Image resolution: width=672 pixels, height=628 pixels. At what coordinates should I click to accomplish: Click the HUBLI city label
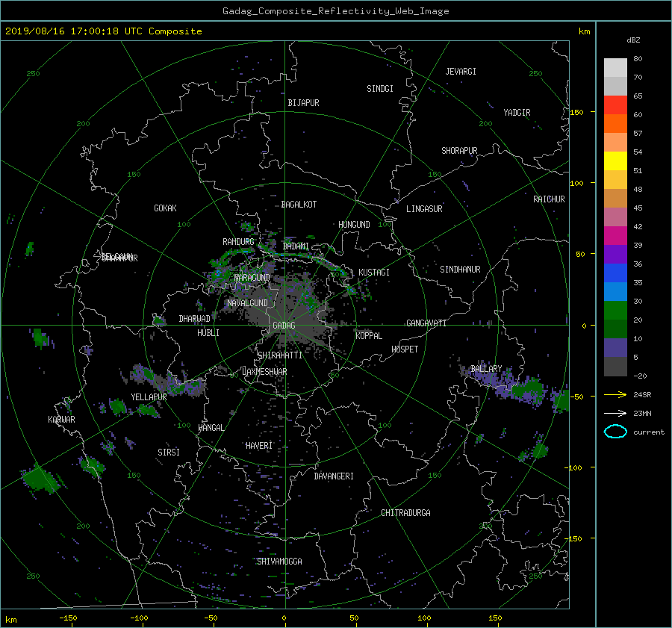tap(208, 332)
